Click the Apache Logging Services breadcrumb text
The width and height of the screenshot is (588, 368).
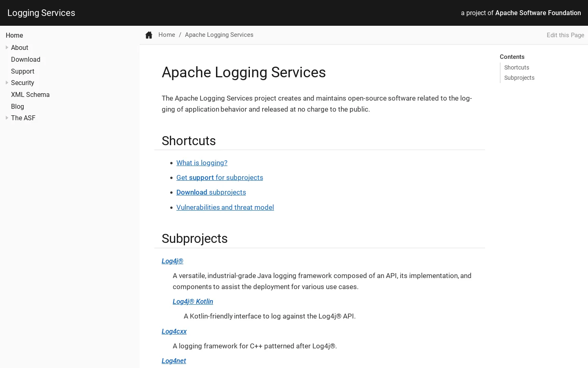point(219,35)
